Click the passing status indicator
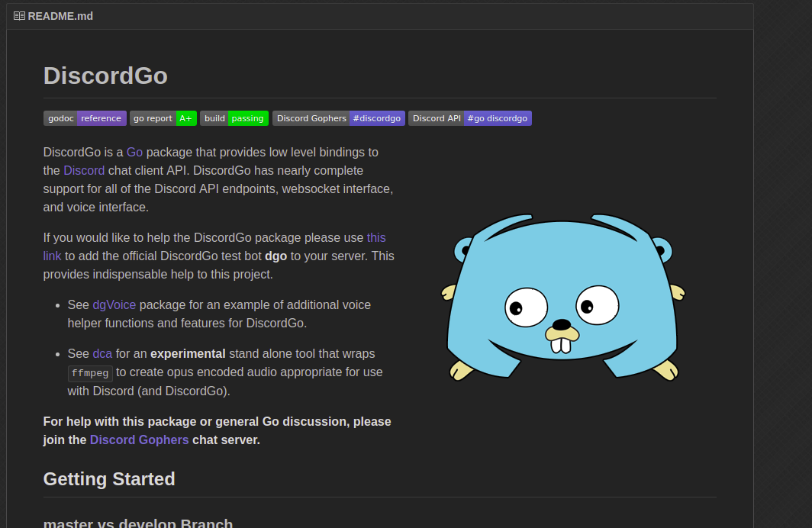Viewport: 812px width, 528px height. [247, 118]
